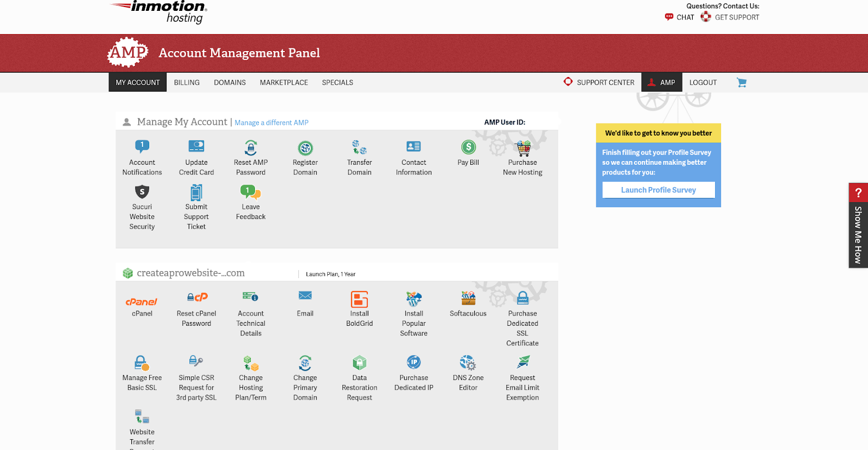View the Specials tab
This screenshot has height=450, width=868.
[337, 82]
